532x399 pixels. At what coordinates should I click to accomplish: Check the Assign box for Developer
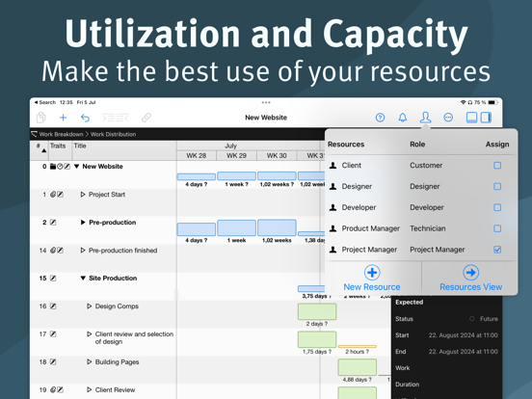[497, 207]
